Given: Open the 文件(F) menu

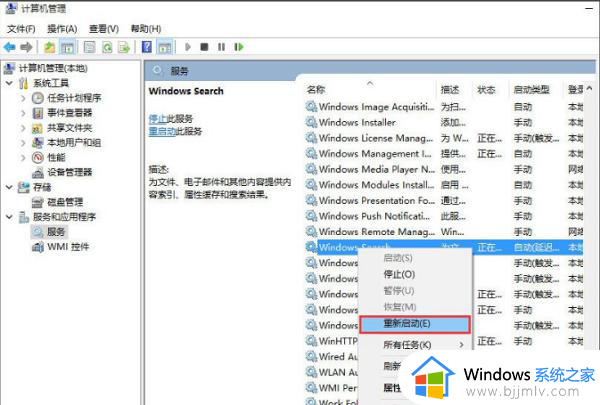Looking at the screenshot, I should coord(21,29).
